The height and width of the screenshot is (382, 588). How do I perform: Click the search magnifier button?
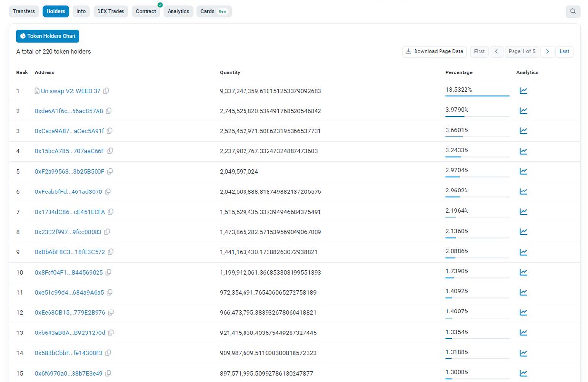tap(573, 11)
